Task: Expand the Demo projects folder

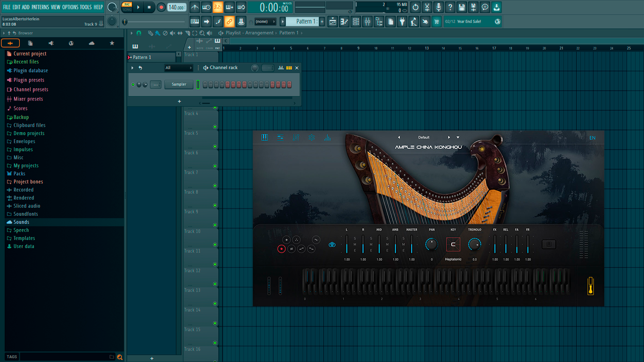Action: click(x=29, y=133)
